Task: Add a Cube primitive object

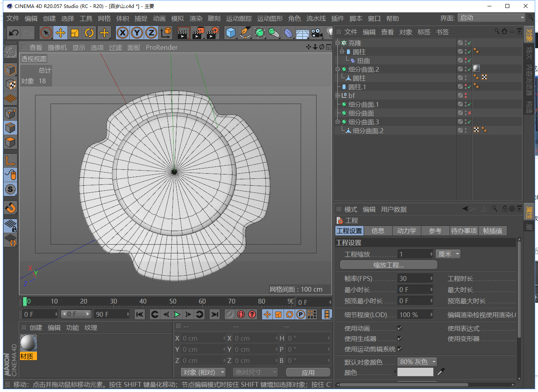Action: pos(231,33)
